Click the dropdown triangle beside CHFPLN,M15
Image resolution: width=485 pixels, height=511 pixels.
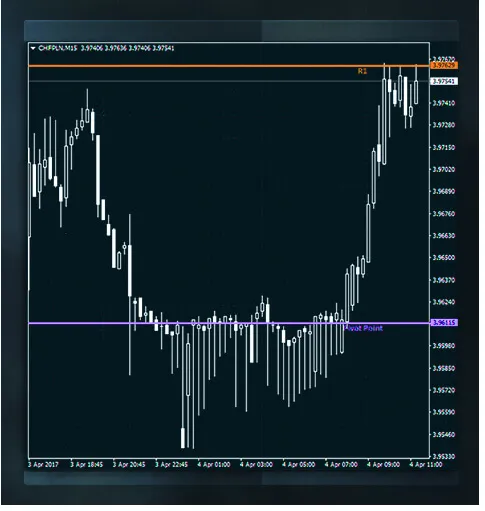pos(33,49)
